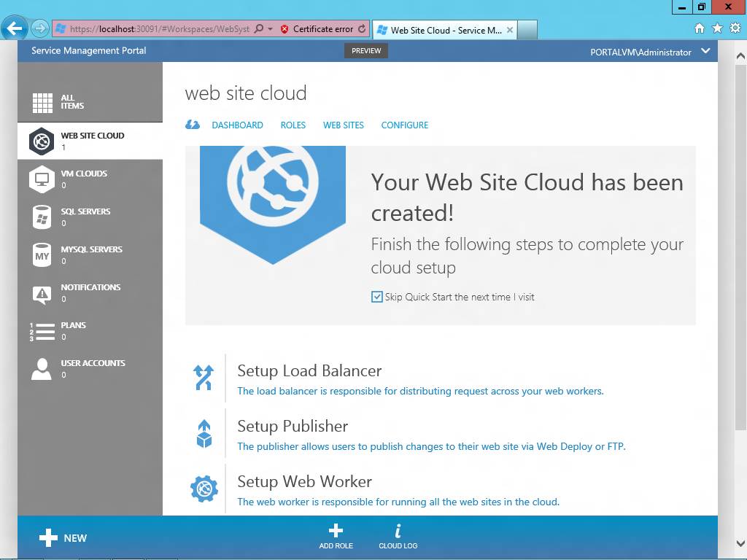Open the browser Home icon
747x560 pixels.
tap(700, 28)
